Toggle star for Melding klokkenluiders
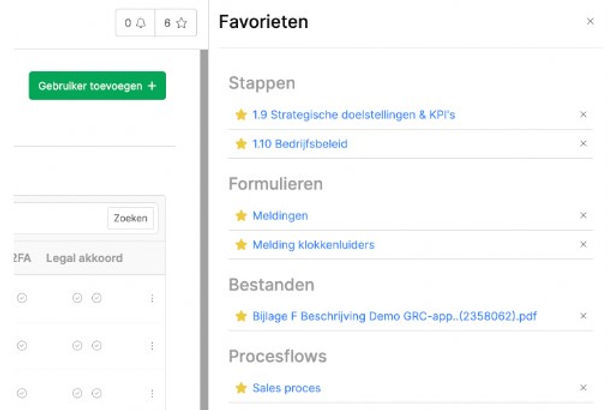 pos(240,244)
